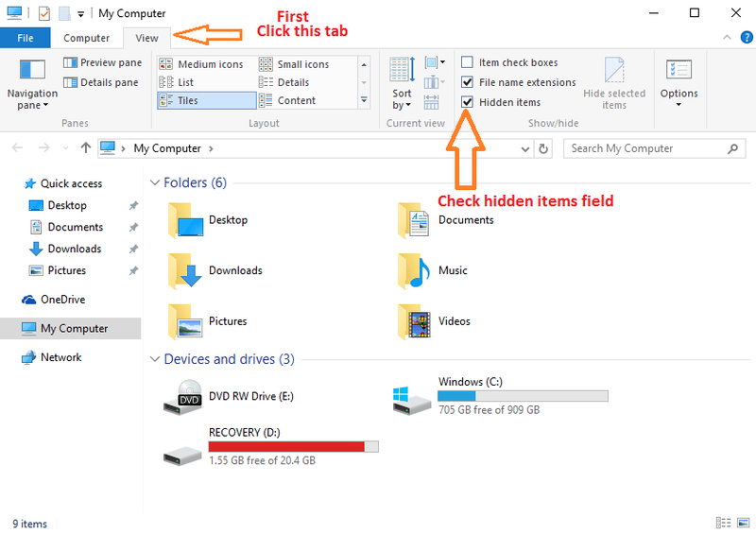
Task: Click the Properties quick access icon
Action: pyautogui.click(x=43, y=13)
